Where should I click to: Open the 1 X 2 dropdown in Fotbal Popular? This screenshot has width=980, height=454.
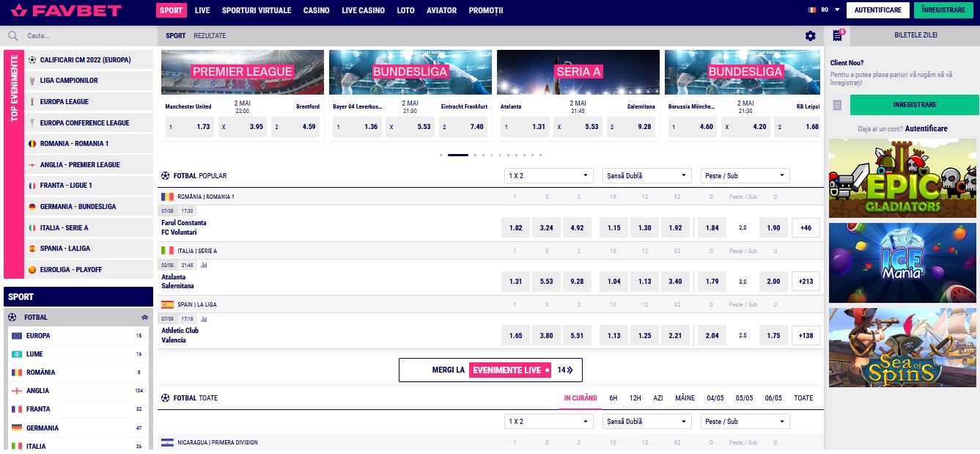(549, 176)
